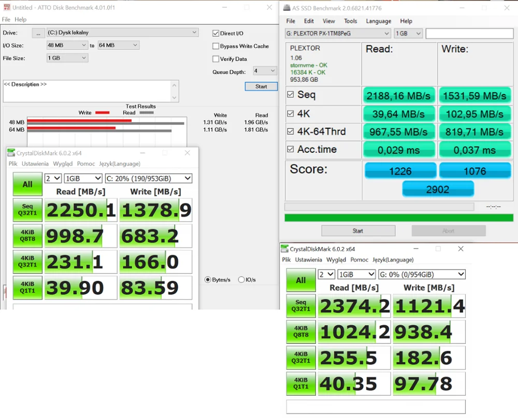518x420 pixels.
Task: Click the bottom comment field in right CrystalDiskMark
Action: (376, 407)
